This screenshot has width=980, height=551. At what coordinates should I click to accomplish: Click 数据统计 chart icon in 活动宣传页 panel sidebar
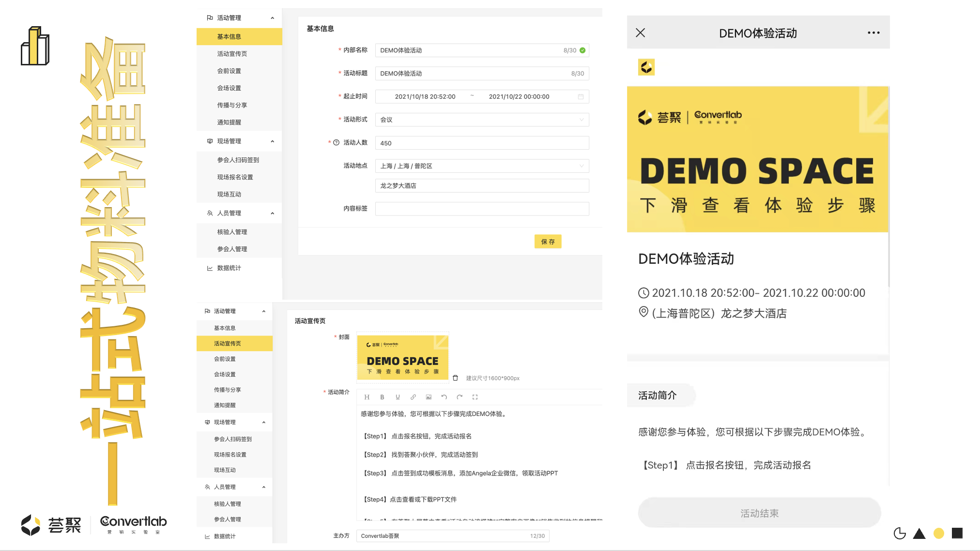(207, 536)
